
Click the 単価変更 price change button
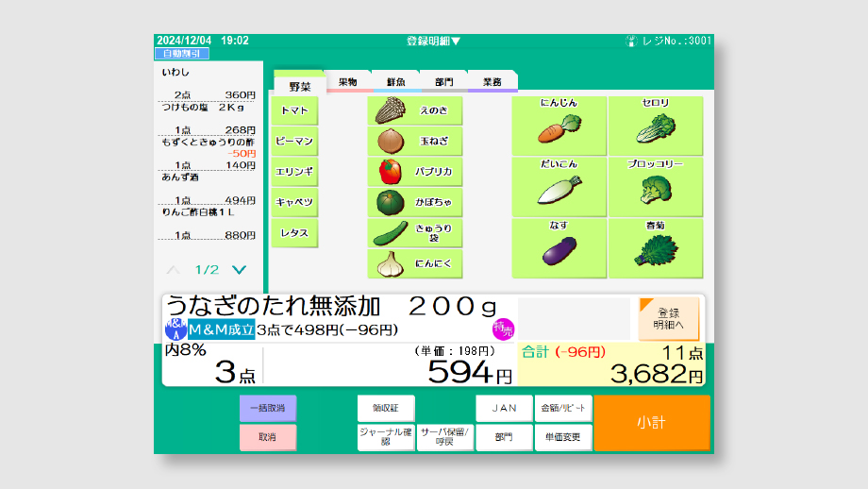563,437
